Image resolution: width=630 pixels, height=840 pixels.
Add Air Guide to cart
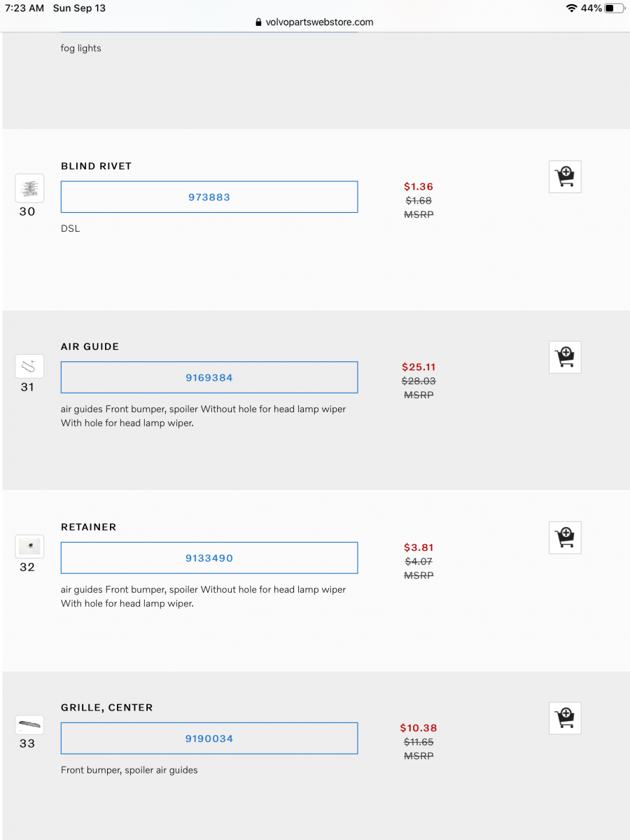565,357
